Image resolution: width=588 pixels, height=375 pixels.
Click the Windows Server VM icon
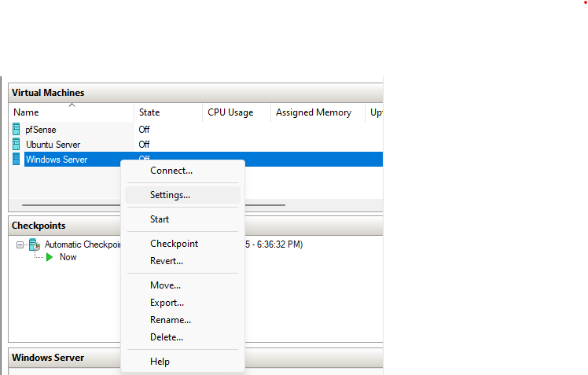click(17, 160)
